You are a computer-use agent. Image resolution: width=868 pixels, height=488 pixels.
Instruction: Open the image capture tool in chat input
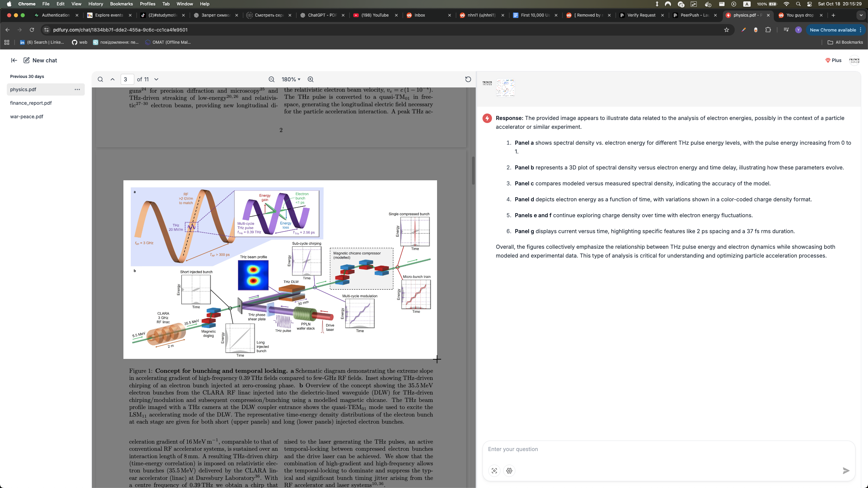(494, 471)
